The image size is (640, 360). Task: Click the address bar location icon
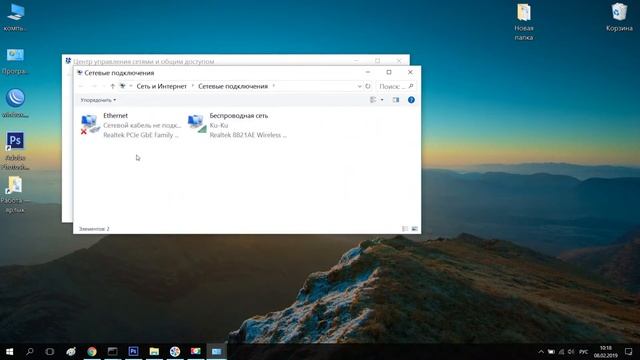pos(122,86)
